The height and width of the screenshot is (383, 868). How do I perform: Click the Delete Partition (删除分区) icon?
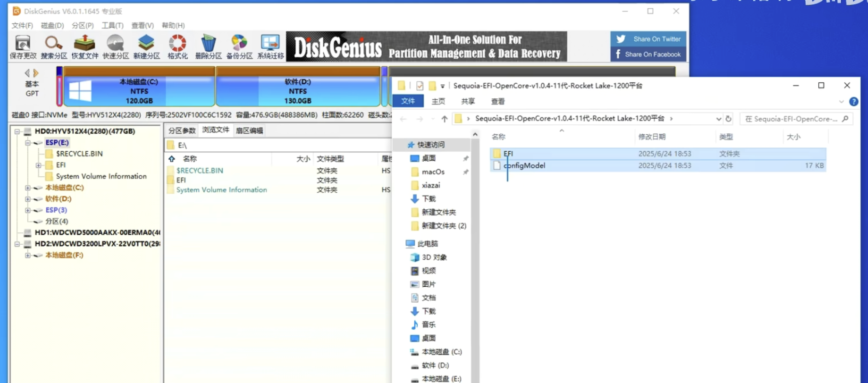(208, 46)
